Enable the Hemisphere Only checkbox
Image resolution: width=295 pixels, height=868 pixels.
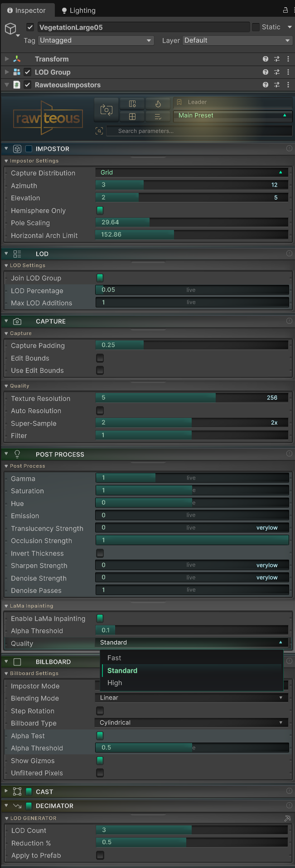coord(99,211)
